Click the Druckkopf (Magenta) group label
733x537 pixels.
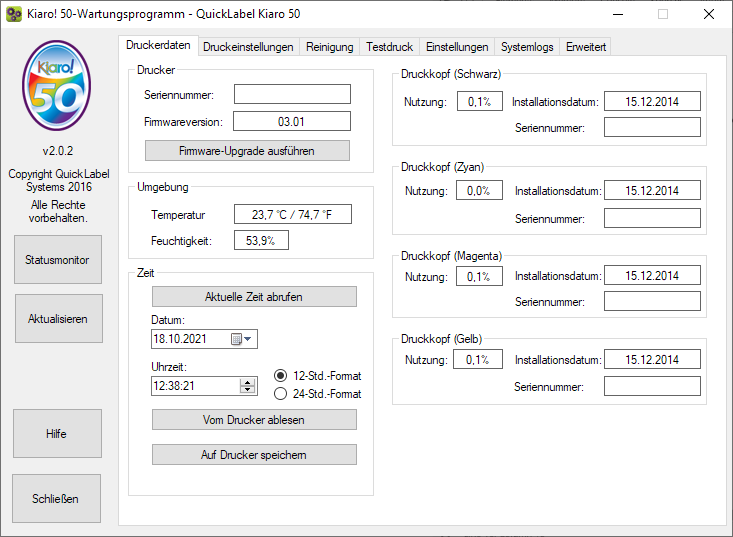[451, 256]
